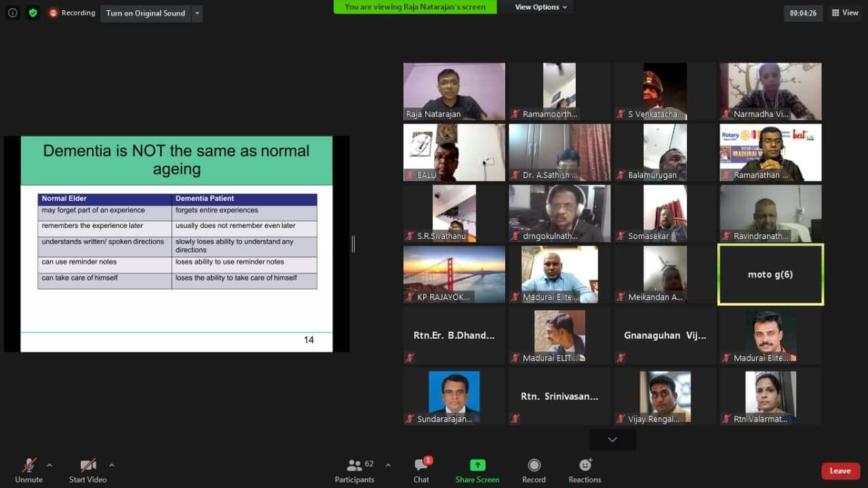Expand audio options arrow beside Unmute
Image resolution: width=868 pixels, height=488 pixels.
click(x=49, y=465)
